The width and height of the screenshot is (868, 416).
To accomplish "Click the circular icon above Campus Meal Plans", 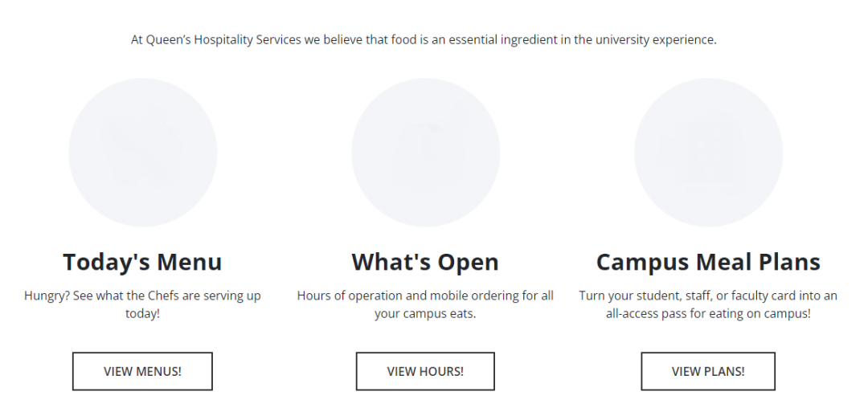I will pyautogui.click(x=708, y=153).
